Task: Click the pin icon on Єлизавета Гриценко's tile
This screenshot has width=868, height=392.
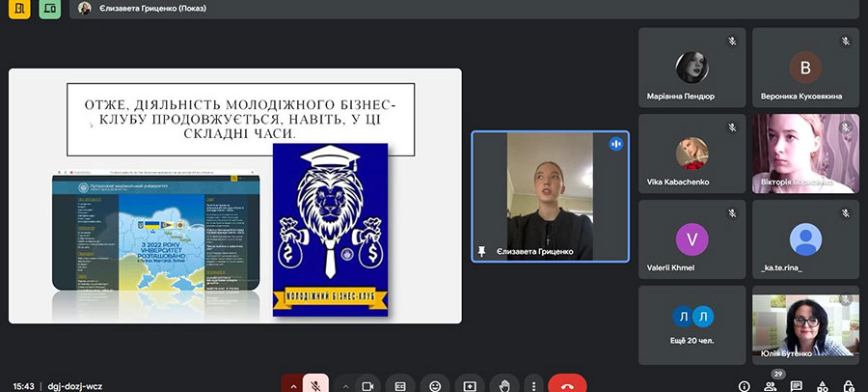Action: point(481,252)
